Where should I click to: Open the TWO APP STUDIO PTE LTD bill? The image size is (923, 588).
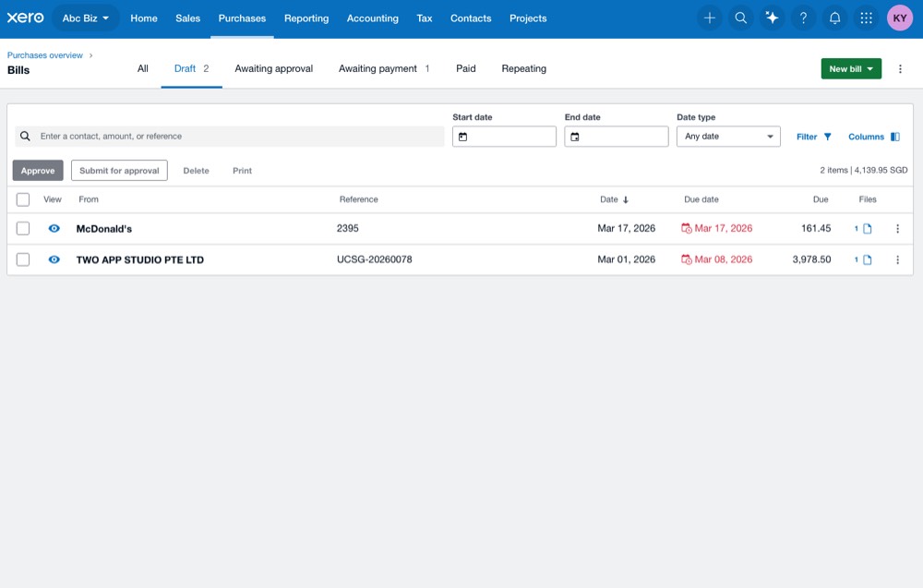[x=139, y=259]
